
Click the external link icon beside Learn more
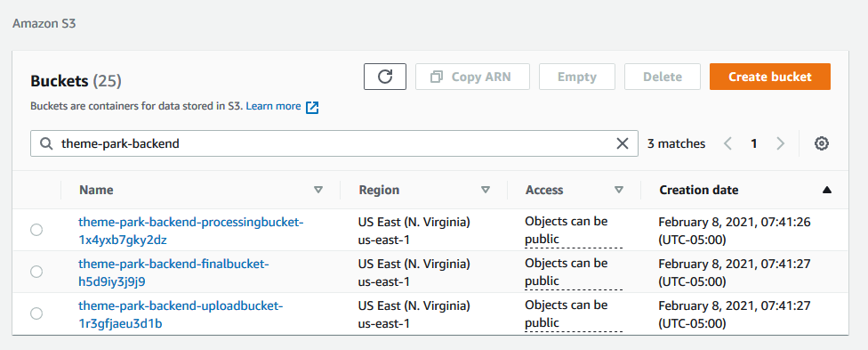[x=312, y=107]
